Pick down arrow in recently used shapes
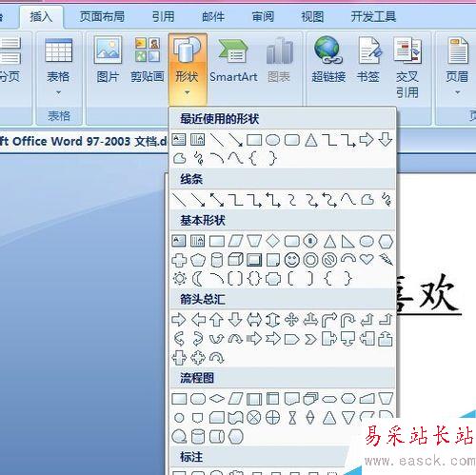The height and width of the screenshot is (475, 476). [x=386, y=140]
